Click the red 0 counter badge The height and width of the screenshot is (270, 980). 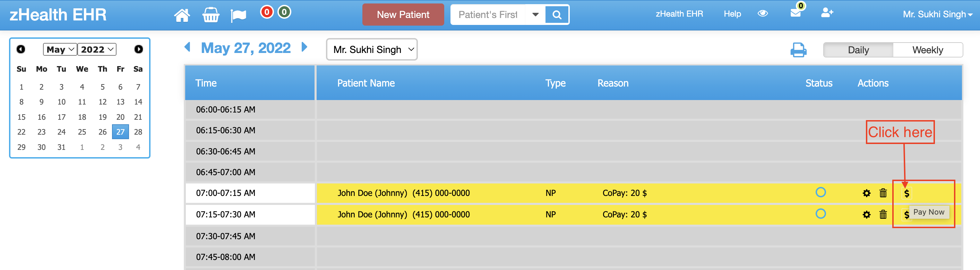coord(267,12)
